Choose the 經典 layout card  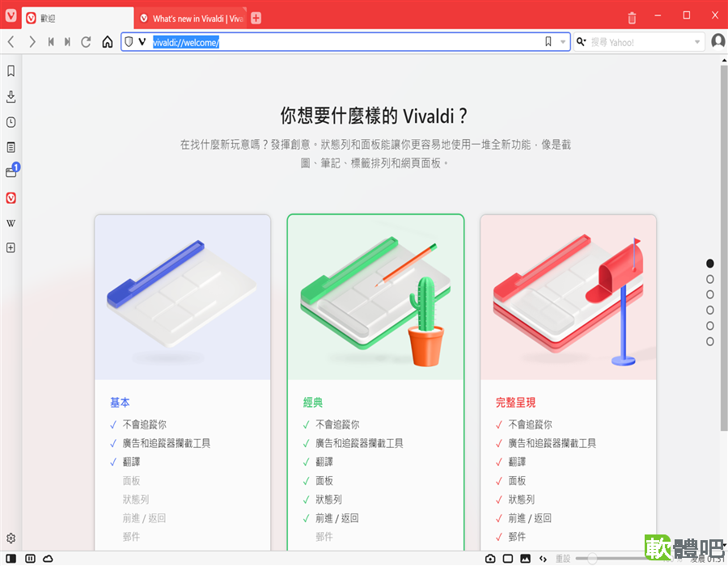point(375,382)
